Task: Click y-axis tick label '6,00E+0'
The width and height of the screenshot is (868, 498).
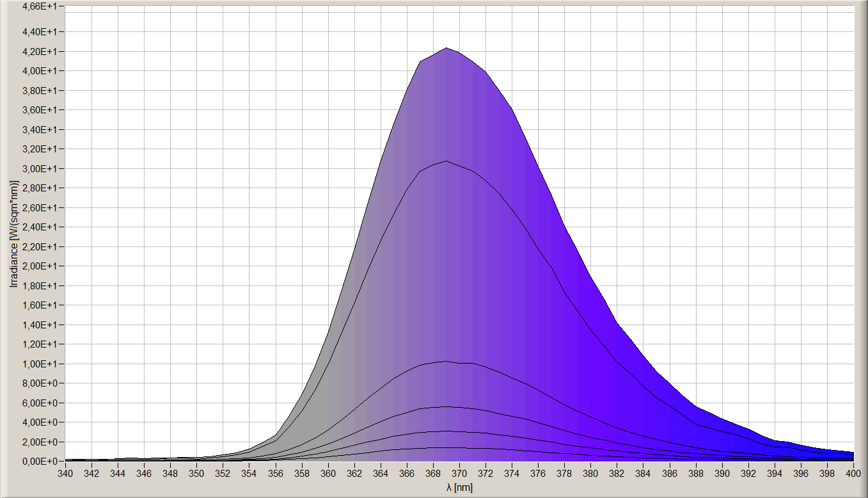Action: coord(40,403)
